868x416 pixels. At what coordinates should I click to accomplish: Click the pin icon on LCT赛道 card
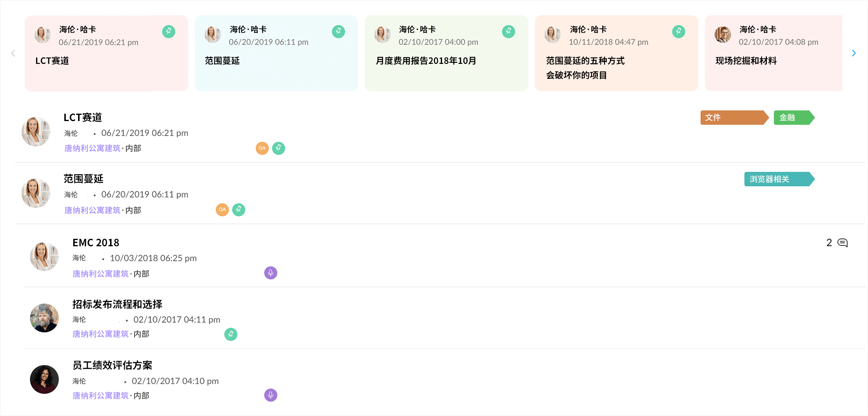tap(169, 32)
